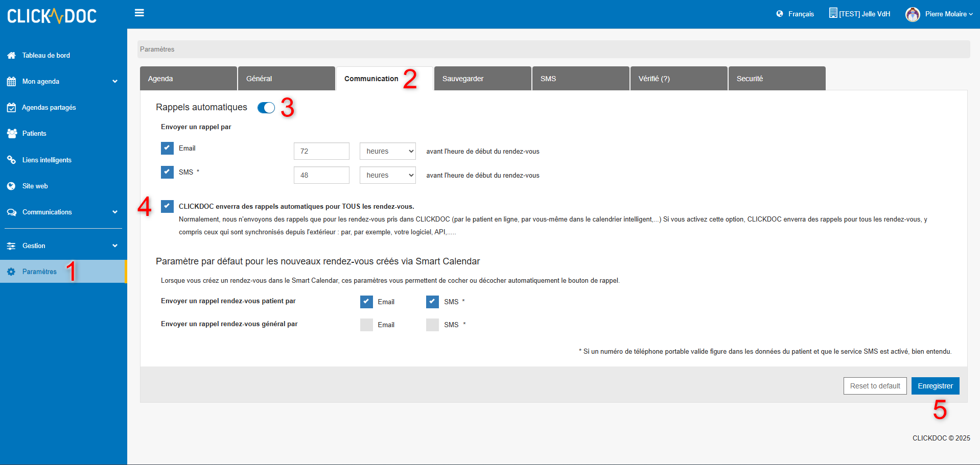Click the Agendas partagés calendar icon
The image size is (980, 465).
click(11, 108)
